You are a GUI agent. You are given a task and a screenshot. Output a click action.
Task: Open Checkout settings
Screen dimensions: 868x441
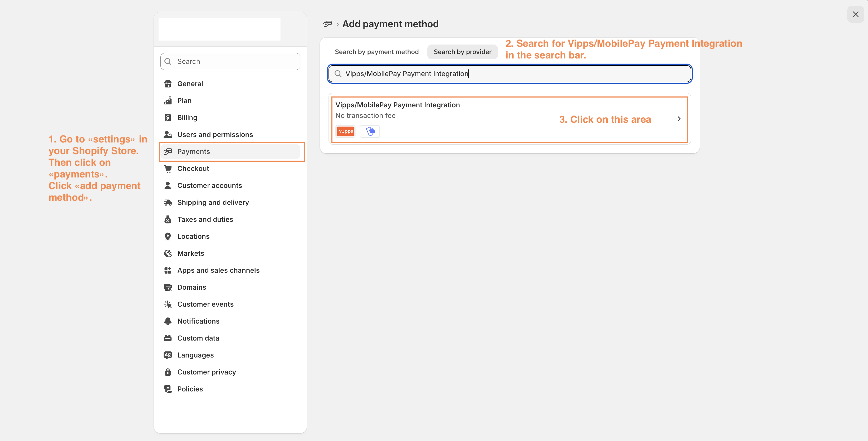point(193,169)
